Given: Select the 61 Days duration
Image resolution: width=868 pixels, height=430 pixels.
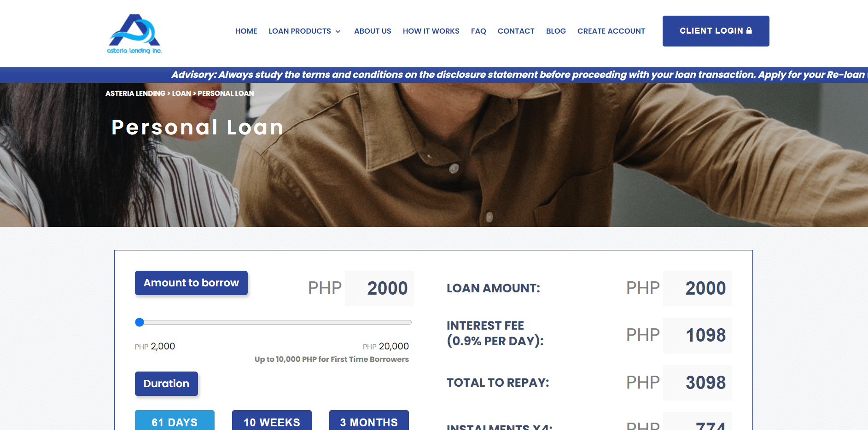Looking at the screenshot, I should (x=175, y=420).
